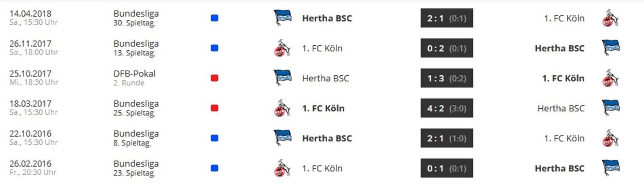Click Köln crest at right of DFB-Pokal row

pos(610,78)
